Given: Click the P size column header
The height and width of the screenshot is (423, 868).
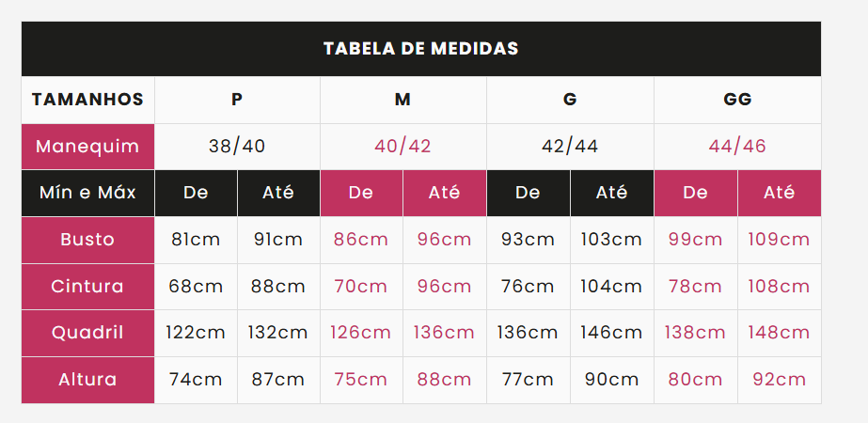Looking at the screenshot, I should [237, 100].
